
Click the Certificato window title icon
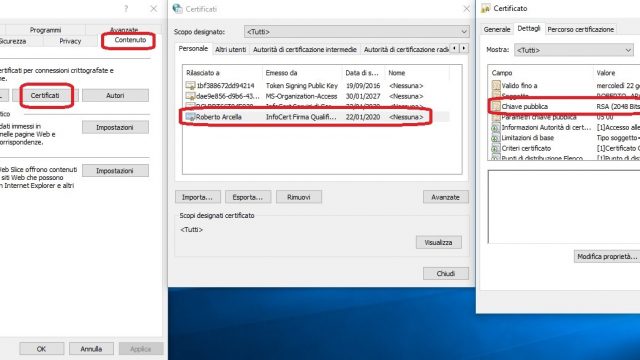point(485,8)
